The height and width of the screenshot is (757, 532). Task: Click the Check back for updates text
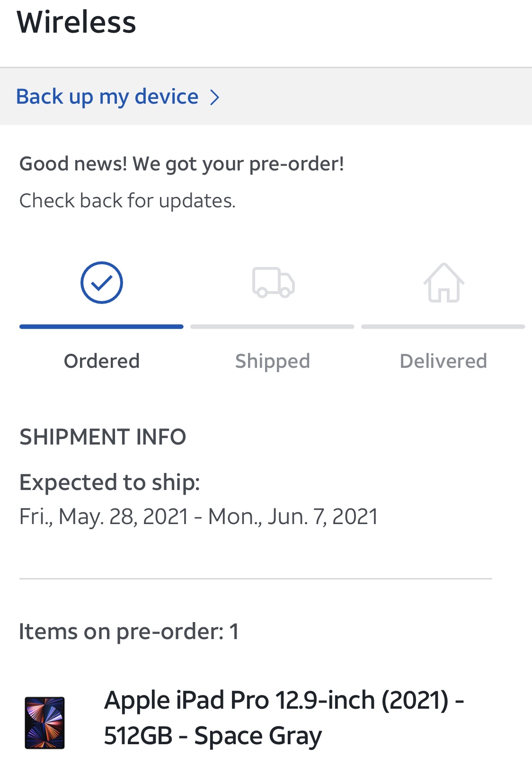[x=127, y=201]
